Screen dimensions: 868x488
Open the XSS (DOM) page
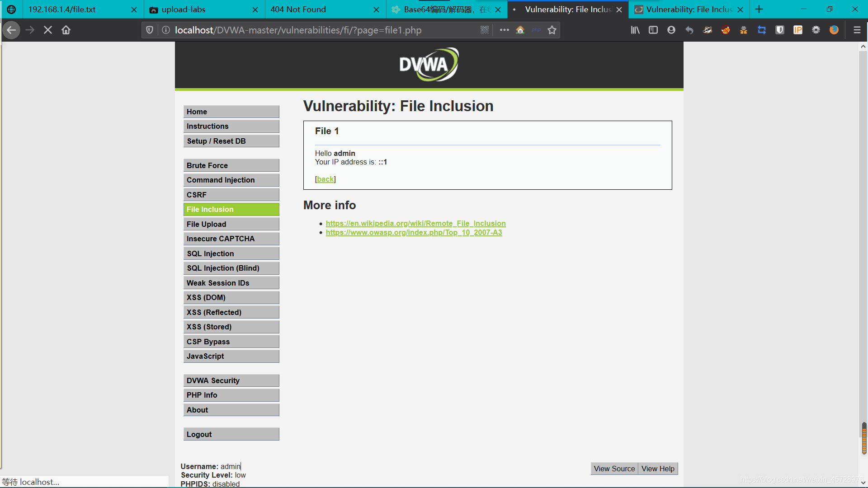click(231, 297)
